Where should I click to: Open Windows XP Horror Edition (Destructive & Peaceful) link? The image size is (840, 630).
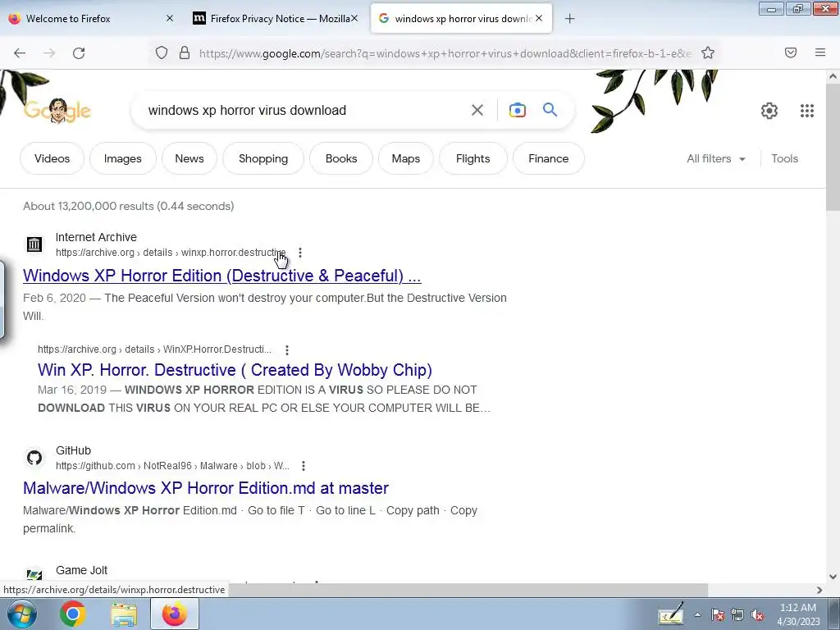[x=221, y=276]
